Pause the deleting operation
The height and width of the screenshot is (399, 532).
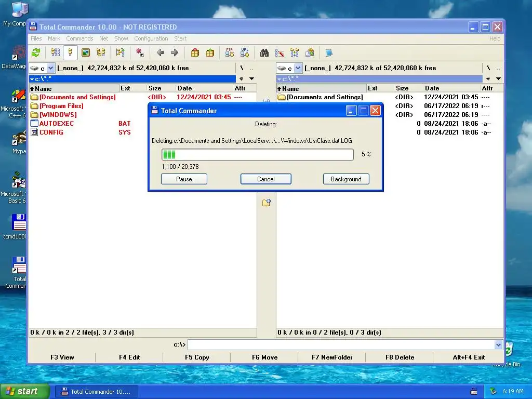tap(184, 179)
